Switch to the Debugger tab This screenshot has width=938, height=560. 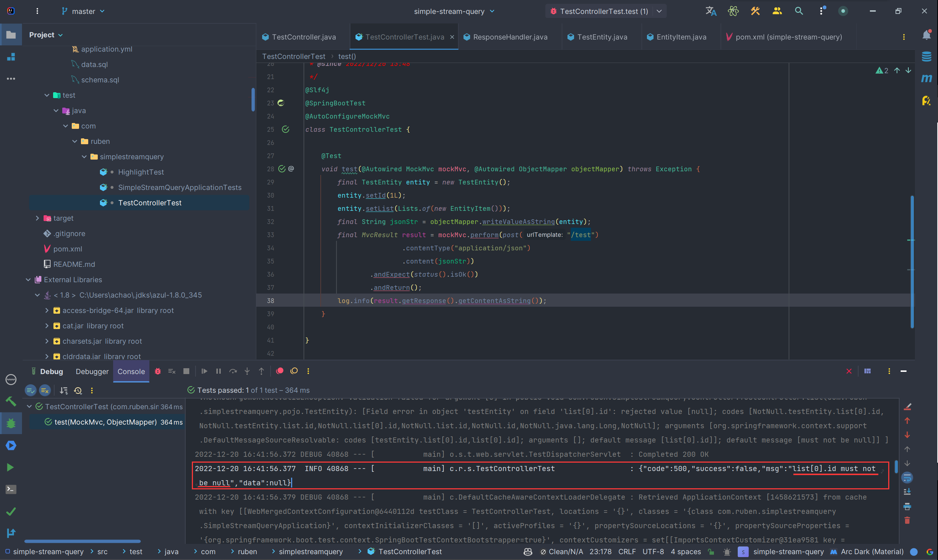[x=92, y=372]
